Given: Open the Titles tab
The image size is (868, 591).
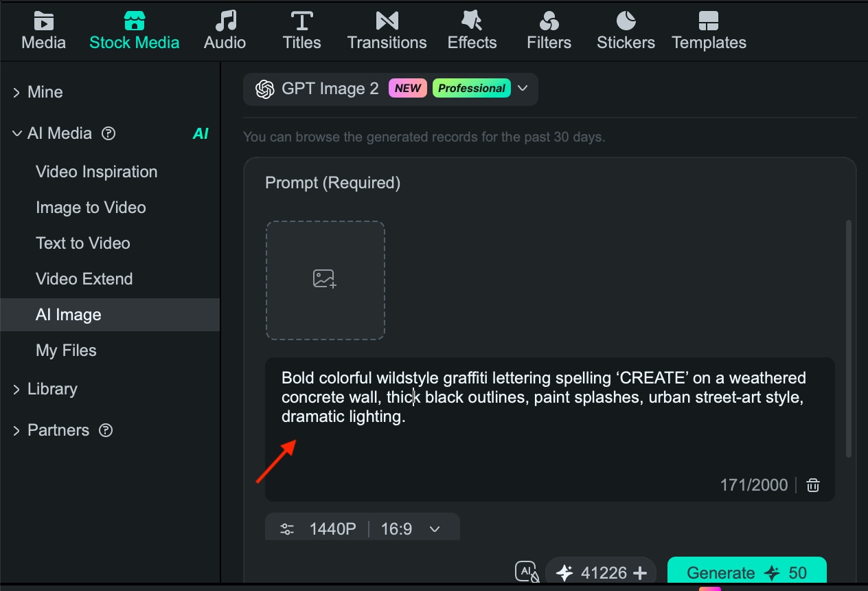Looking at the screenshot, I should pyautogui.click(x=301, y=31).
